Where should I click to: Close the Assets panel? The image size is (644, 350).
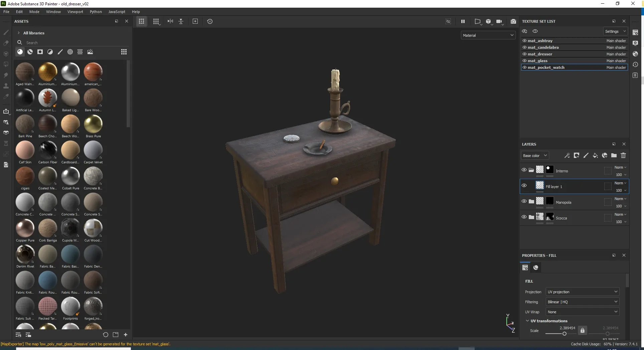point(127,21)
